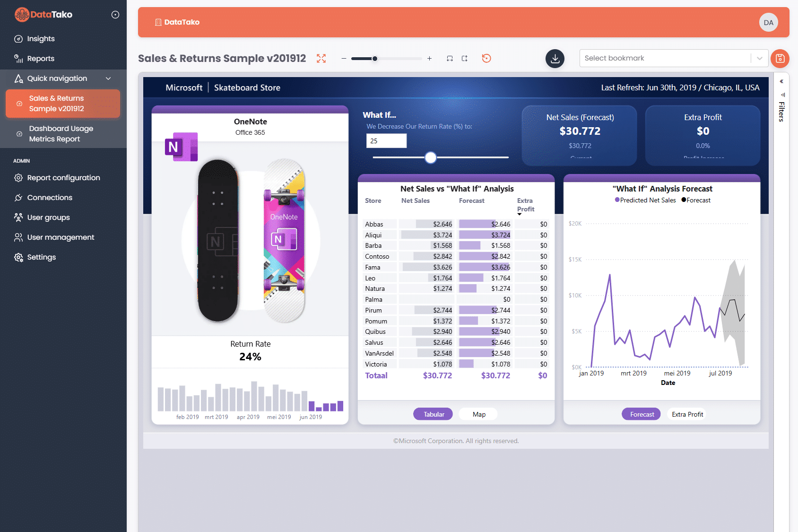
Task: Click the fit-to-height icon in the toolbar
Action: (x=465, y=58)
